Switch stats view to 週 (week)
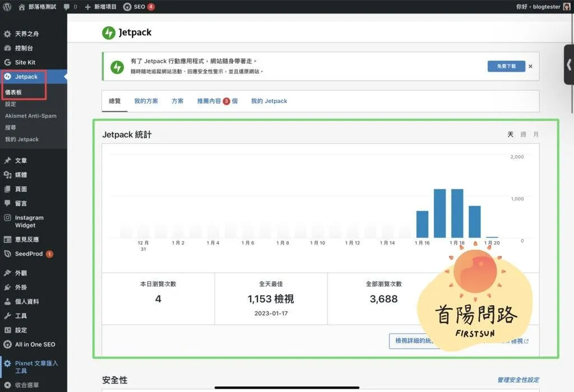Viewport: 574px width, 392px height. coord(523,134)
